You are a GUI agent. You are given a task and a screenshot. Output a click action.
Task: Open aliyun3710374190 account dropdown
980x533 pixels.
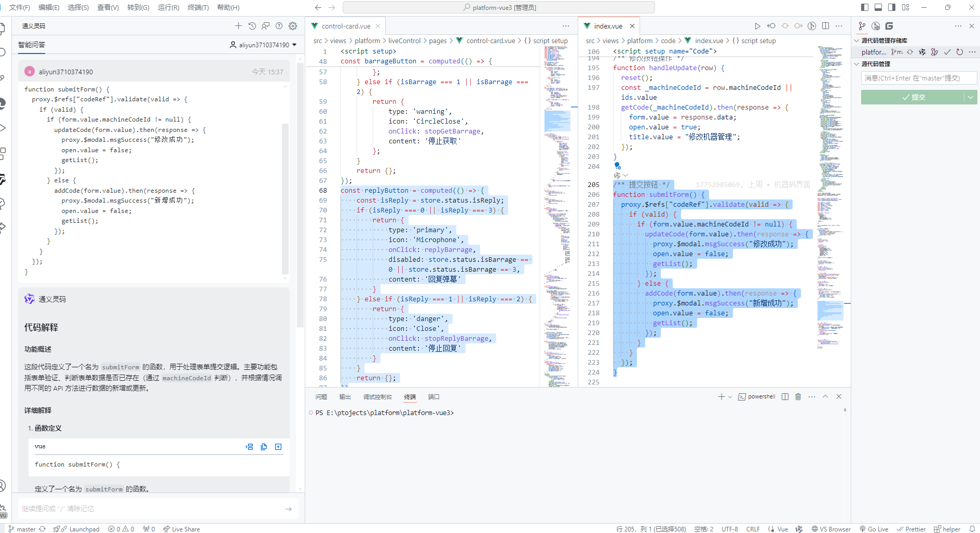[263, 45]
